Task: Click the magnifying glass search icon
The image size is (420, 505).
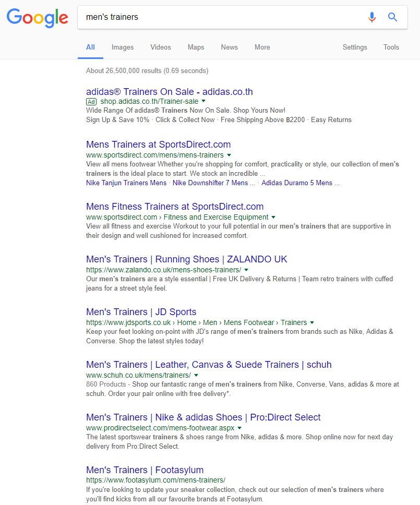Action: (393, 17)
